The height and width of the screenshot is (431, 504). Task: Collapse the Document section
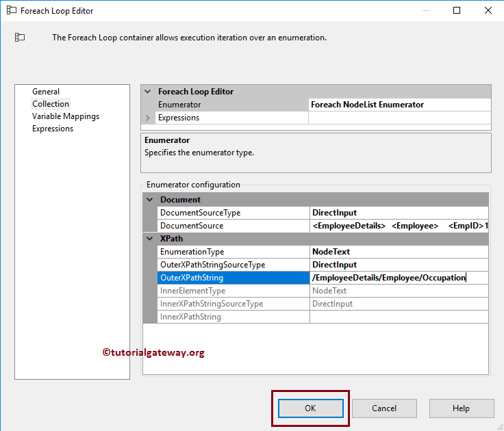tap(150, 200)
